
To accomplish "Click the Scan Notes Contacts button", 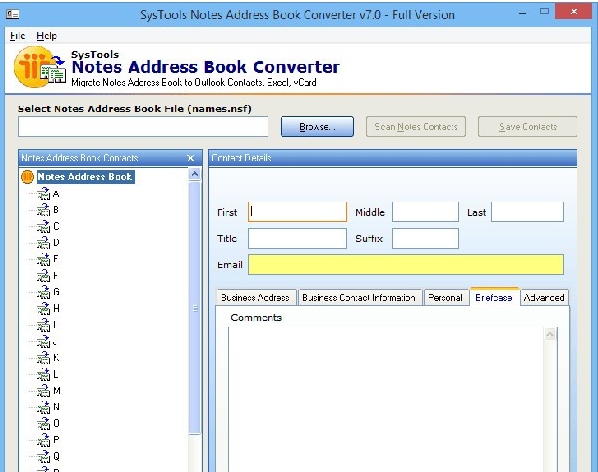I will [x=416, y=127].
